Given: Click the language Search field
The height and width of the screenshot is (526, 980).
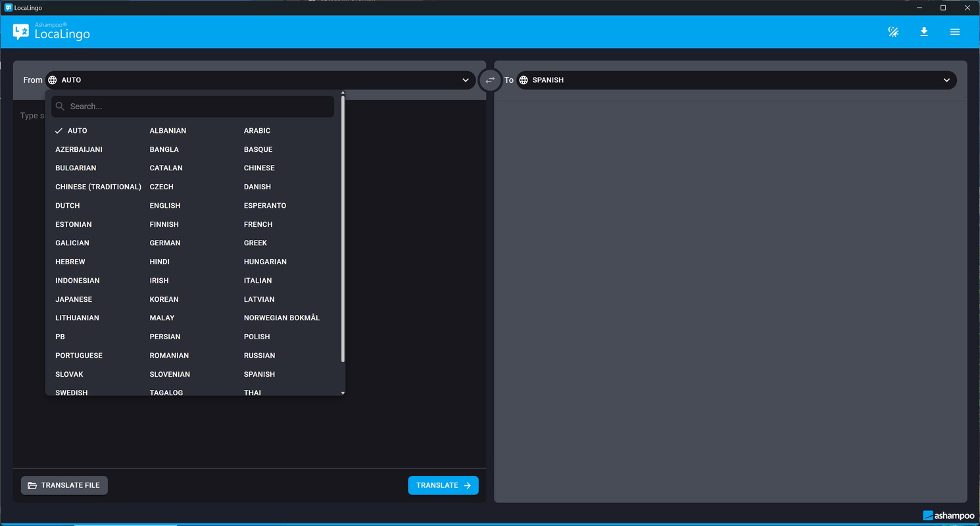Looking at the screenshot, I should 193,107.
